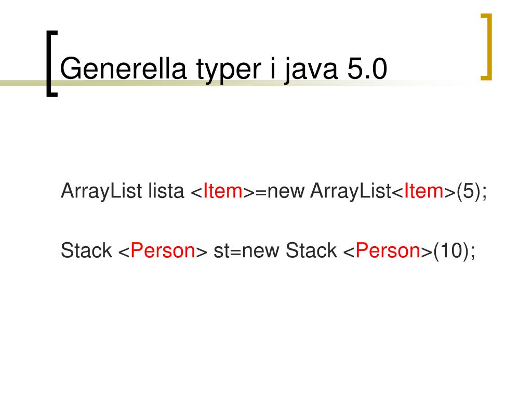The image size is (532, 399).
Task: Click the black left bracket decoration
Action: [52, 64]
